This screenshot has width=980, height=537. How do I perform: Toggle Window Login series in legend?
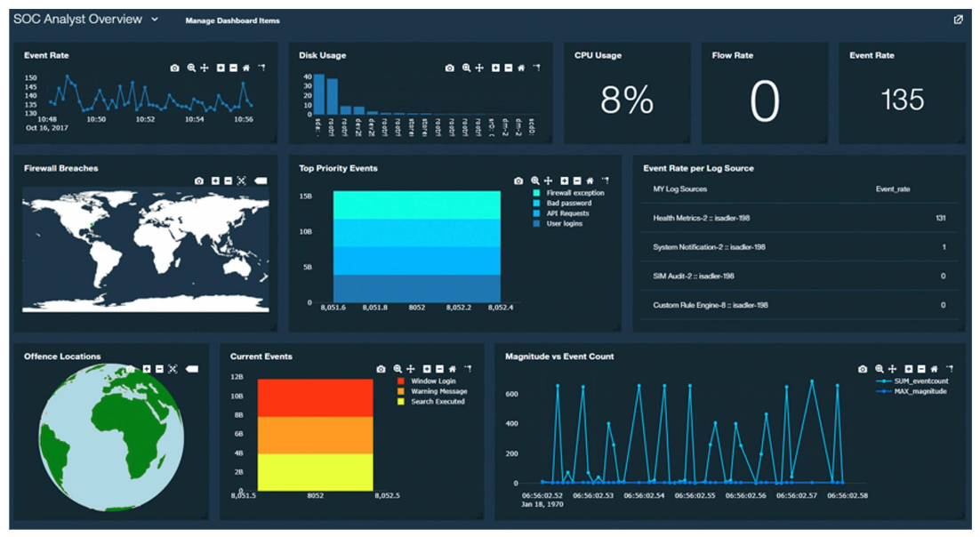coord(433,381)
